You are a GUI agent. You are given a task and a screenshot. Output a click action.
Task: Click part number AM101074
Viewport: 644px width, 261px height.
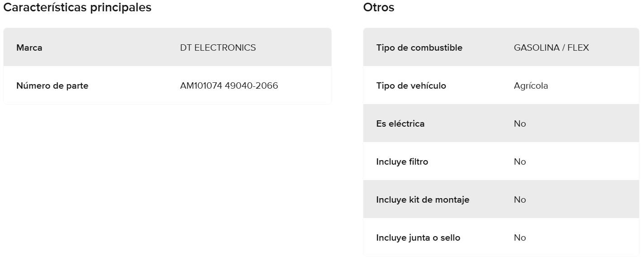tap(201, 85)
